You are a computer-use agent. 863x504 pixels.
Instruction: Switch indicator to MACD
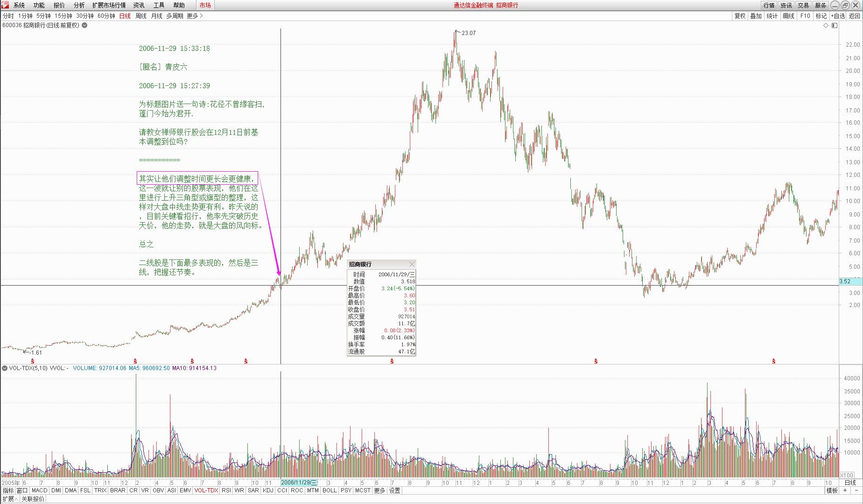[x=39, y=490]
